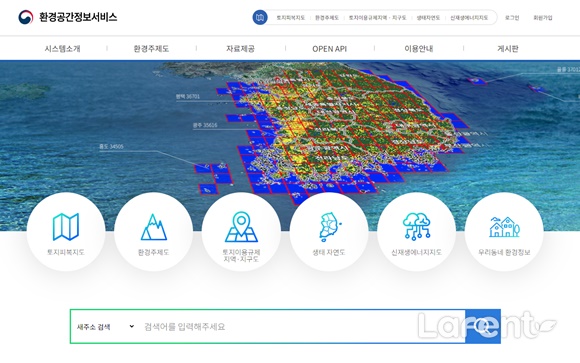Viewport: 580px width, 363px height.
Task: Open the 우리동네 환경정보 houses icon
Action: click(504, 227)
